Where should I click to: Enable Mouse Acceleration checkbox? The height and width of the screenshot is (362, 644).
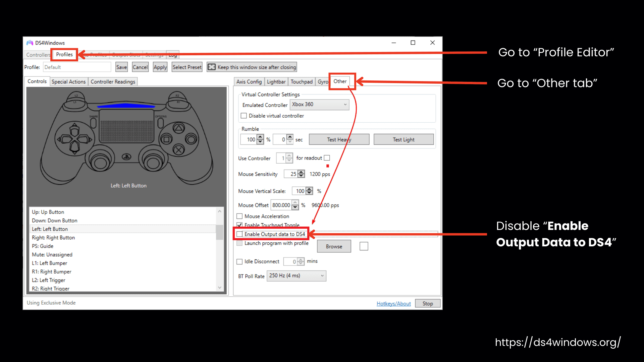point(239,216)
